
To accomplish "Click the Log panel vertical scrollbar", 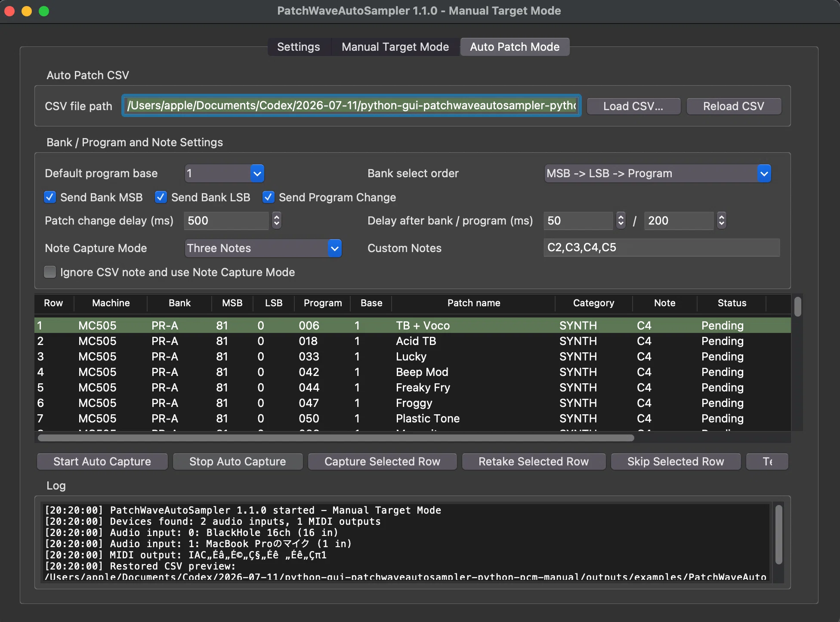I will click(778, 534).
